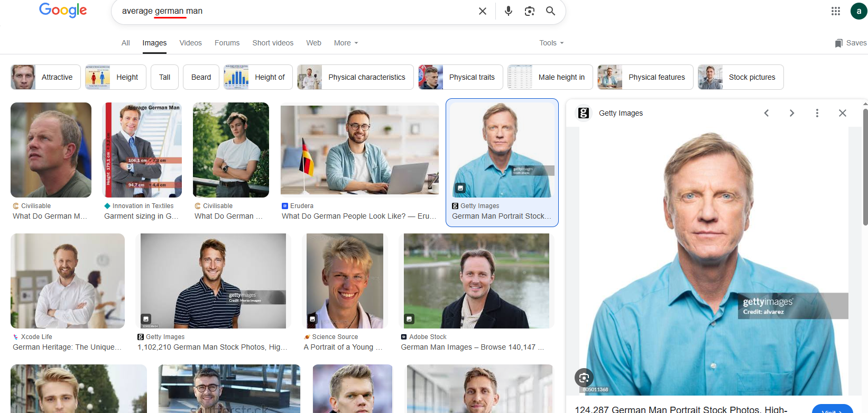Viewport: 868px width, 413px height.
Task: Show next image in preview panel
Action: tap(791, 113)
